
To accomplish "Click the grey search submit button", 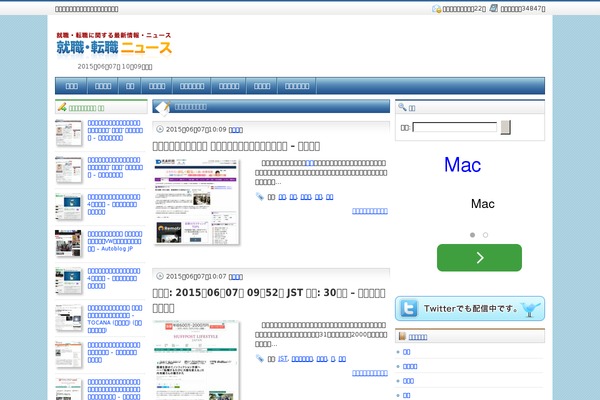I will (505, 127).
